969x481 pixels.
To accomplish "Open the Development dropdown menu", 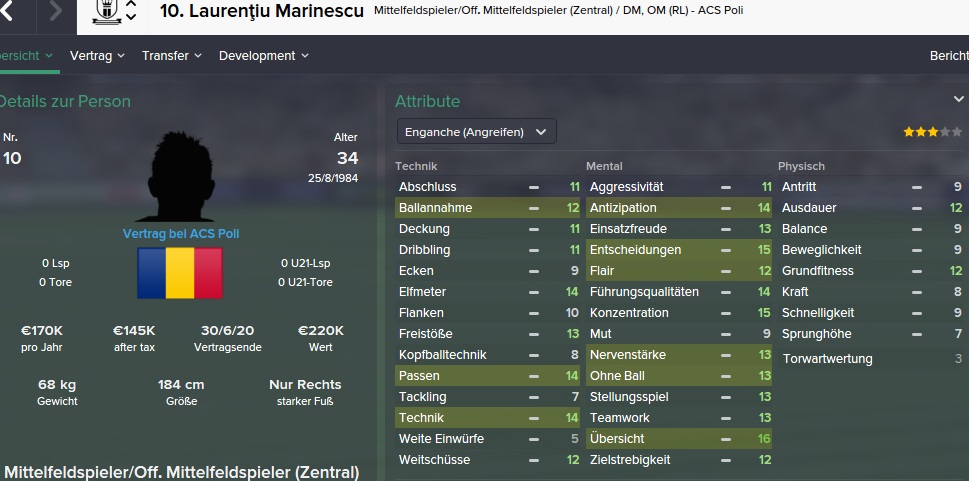I will point(263,56).
